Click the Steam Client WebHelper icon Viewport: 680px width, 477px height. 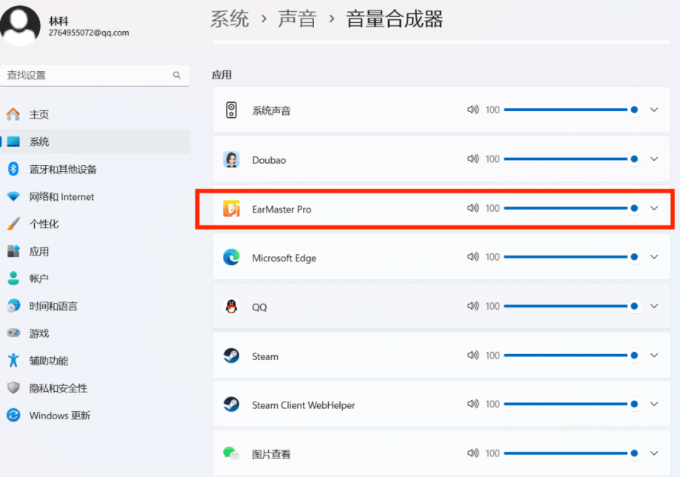[x=232, y=404]
